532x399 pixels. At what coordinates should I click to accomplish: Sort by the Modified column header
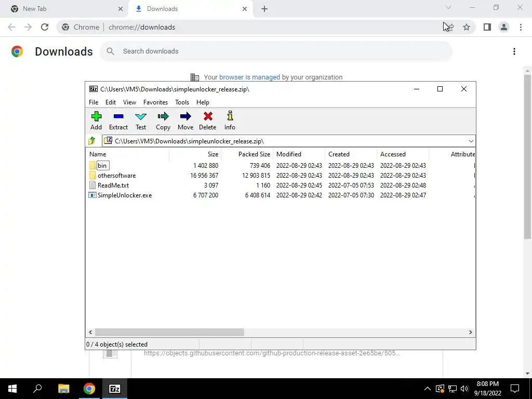pyautogui.click(x=299, y=154)
